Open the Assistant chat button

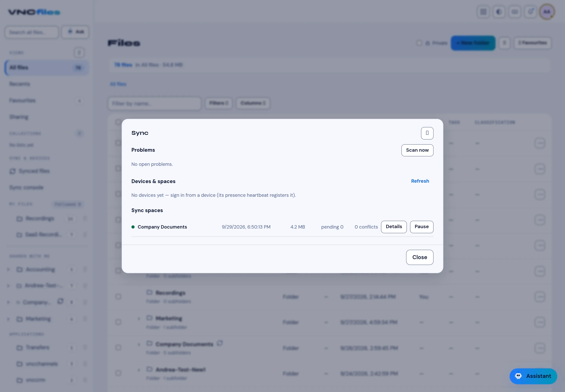pyautogui.click(x=533, y=376)
